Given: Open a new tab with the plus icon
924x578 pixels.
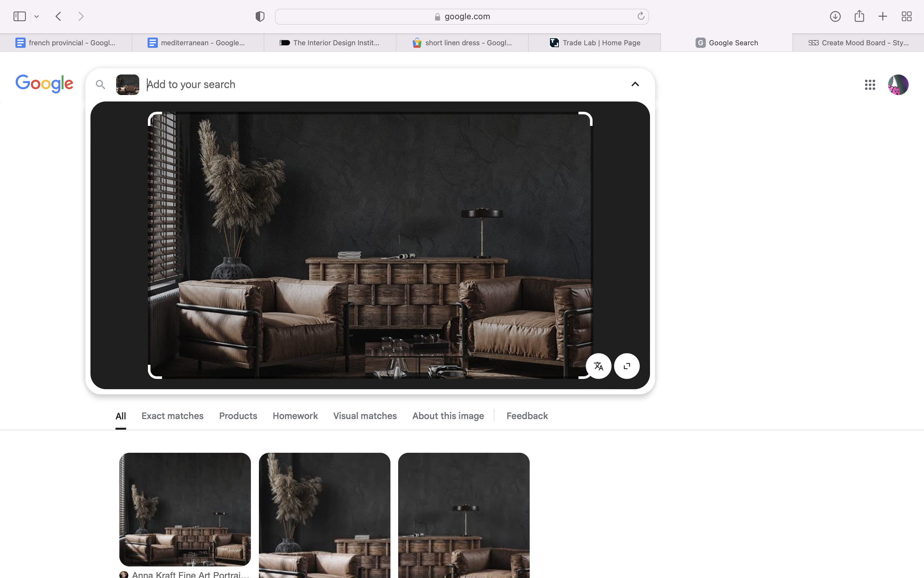Looking at the screenshot, I should tap(882, 16).
